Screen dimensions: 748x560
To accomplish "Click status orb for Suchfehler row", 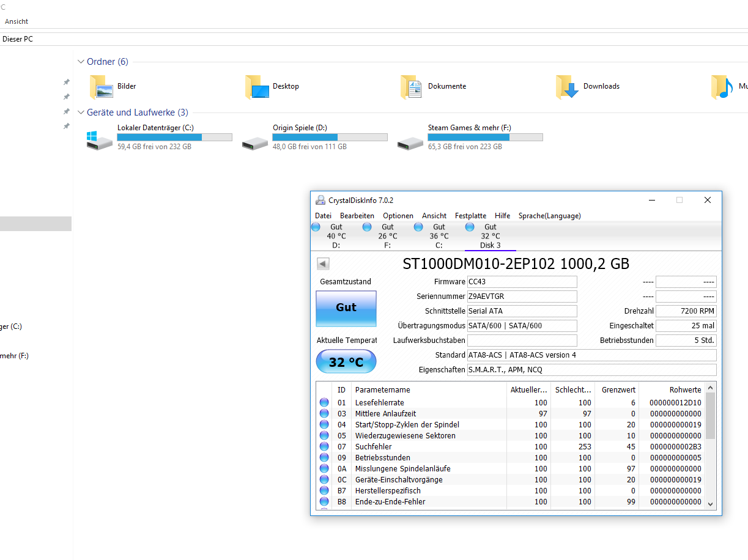I will tap(324, 446).
